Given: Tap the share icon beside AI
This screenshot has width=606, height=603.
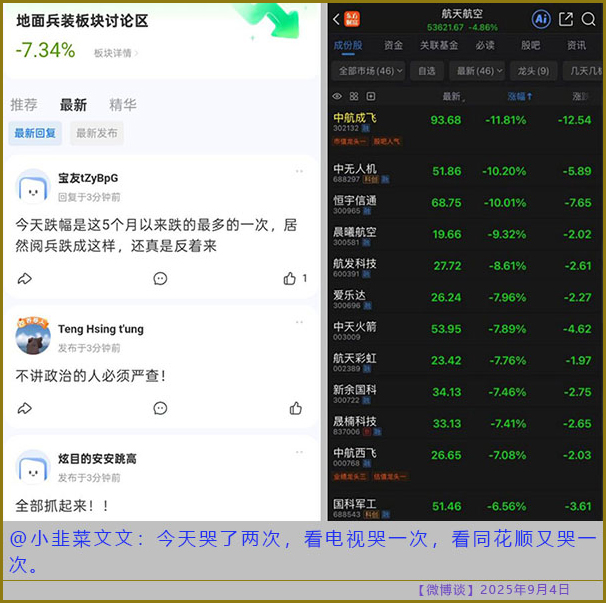Looking at the screenshot, I should tap(566, 19).
